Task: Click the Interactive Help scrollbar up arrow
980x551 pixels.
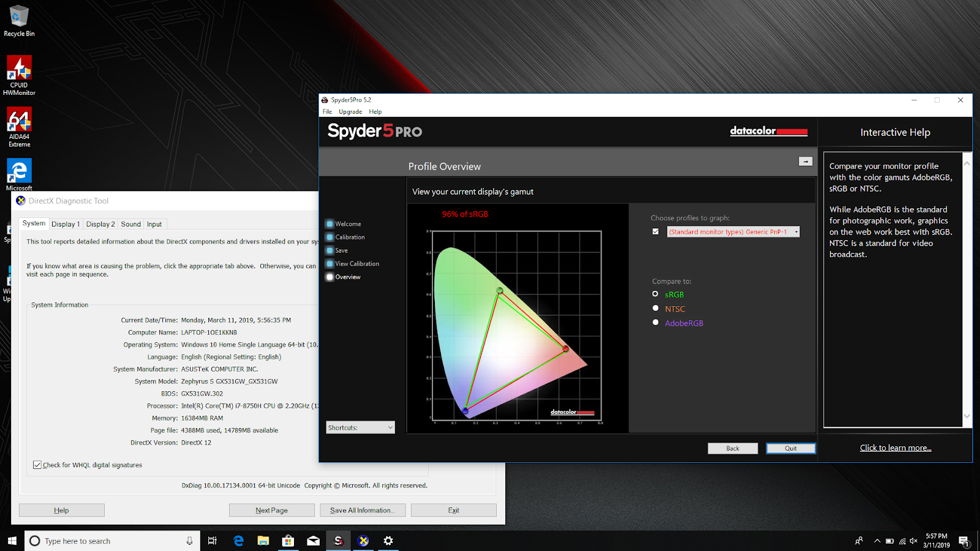Action: click(967, 163)
